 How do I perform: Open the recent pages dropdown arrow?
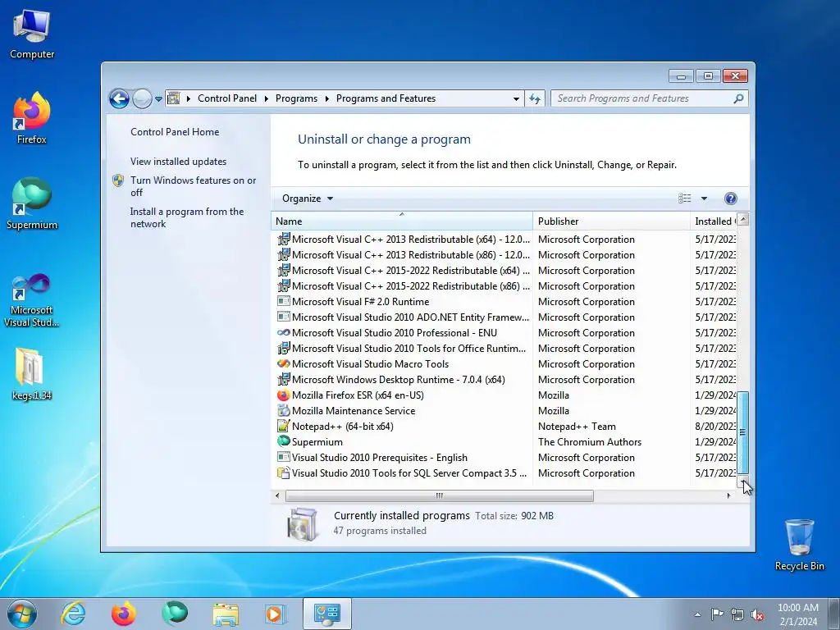point(158,99)
